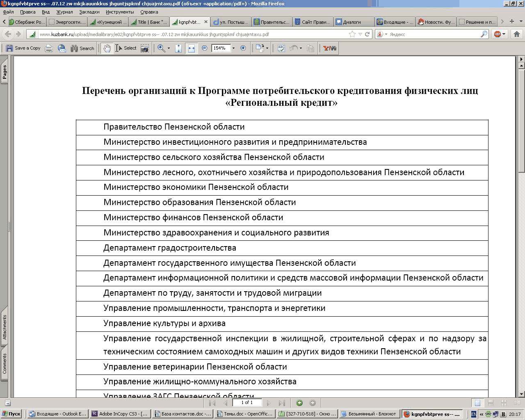This screenshot has width=525, height=420.
Task: Click the Yahoo toolbar icon
Action: [x=329, y=48]
